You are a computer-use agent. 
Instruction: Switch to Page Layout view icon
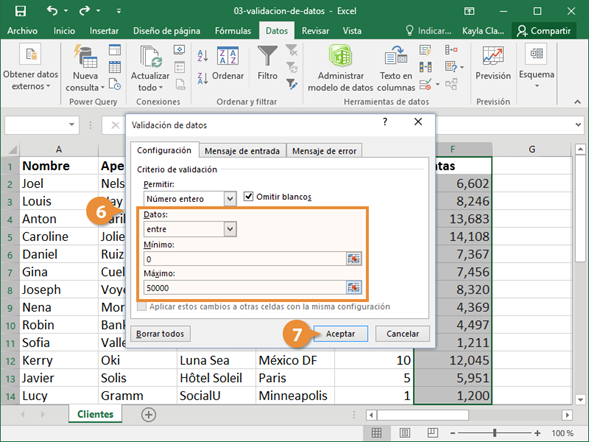click(405, 433)
